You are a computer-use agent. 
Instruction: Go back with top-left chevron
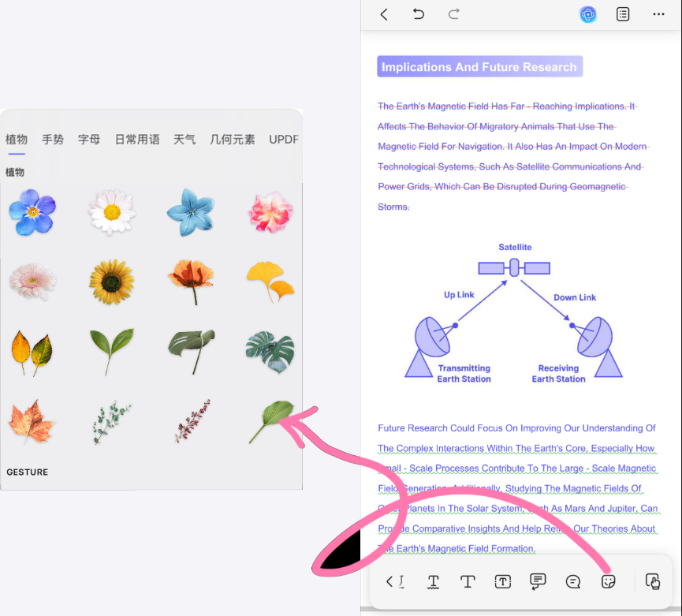[384, 14]
